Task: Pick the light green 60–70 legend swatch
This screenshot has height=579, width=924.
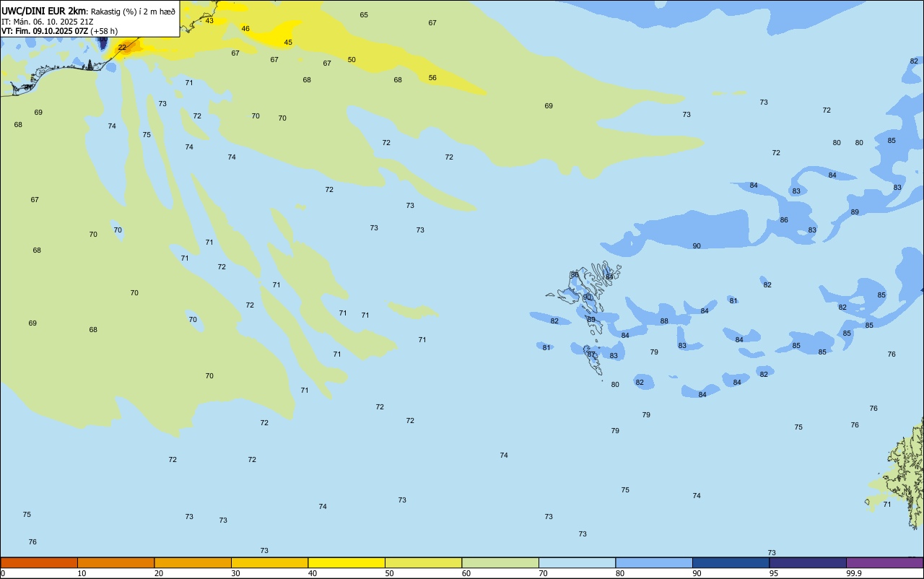Action: 500,562
